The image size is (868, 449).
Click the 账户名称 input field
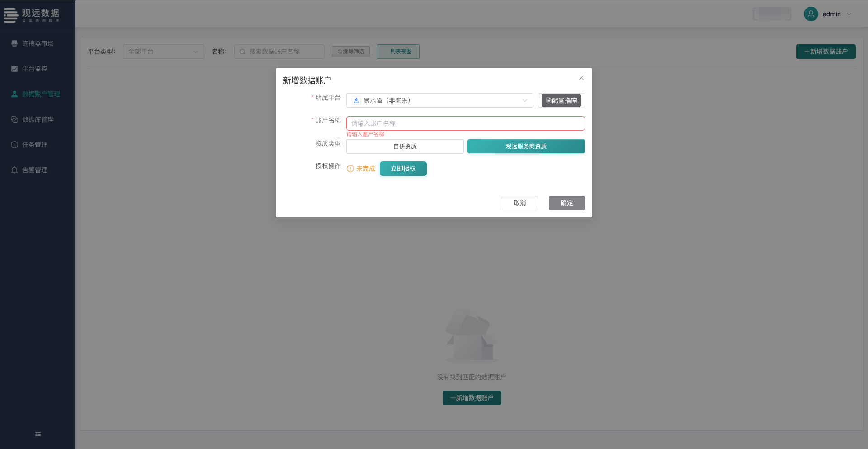(465, 123)
